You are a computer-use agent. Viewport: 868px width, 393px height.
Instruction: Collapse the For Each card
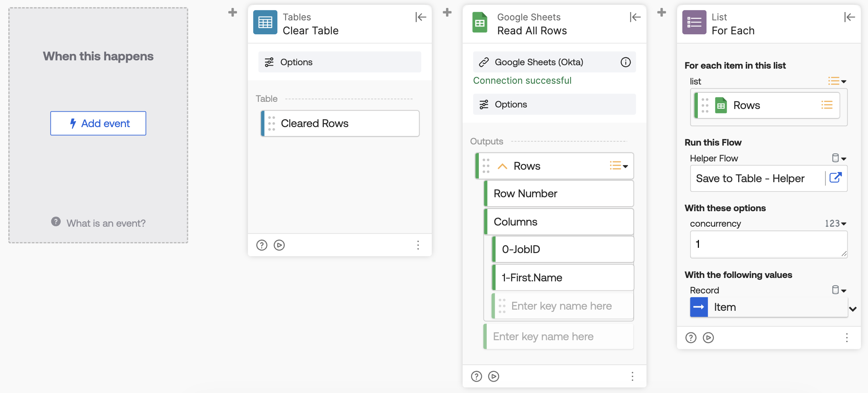849,17
